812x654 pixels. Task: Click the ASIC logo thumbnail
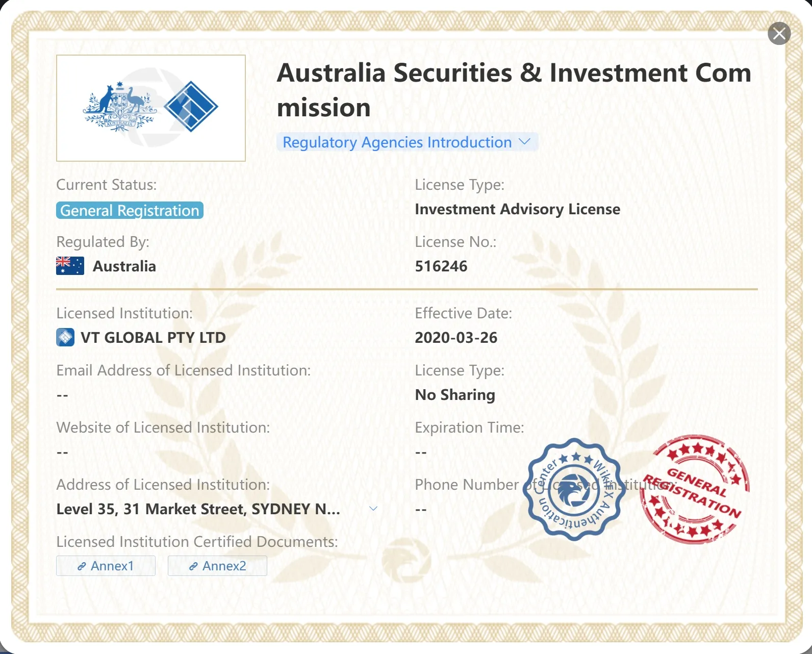[x=151, y=108]
